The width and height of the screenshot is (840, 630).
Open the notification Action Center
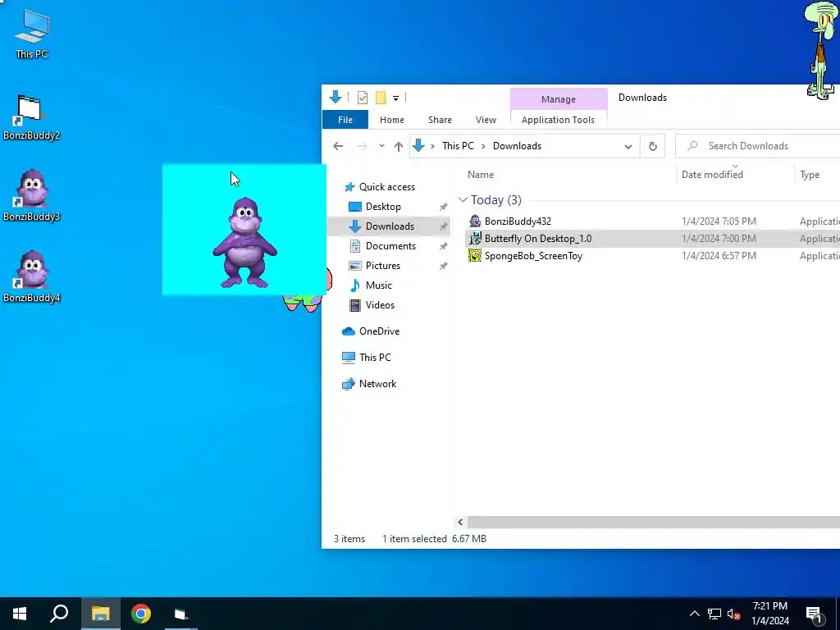click(x=815, y=614)
